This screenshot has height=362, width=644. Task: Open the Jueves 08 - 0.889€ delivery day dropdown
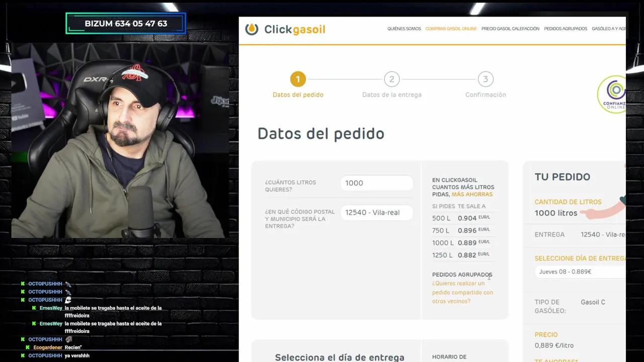[x=580, y=271]
